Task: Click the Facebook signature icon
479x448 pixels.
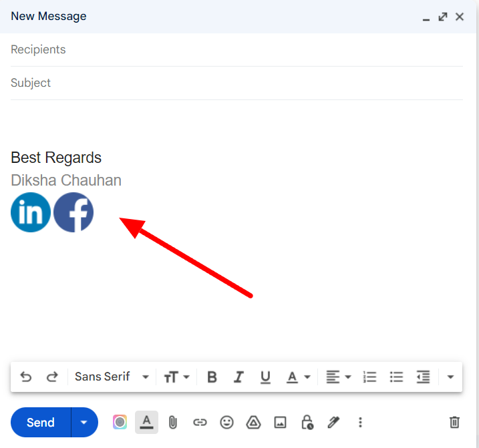Action: [73, 212]
